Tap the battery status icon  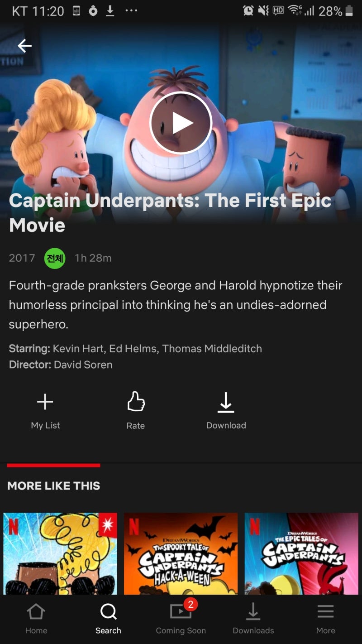349,11
